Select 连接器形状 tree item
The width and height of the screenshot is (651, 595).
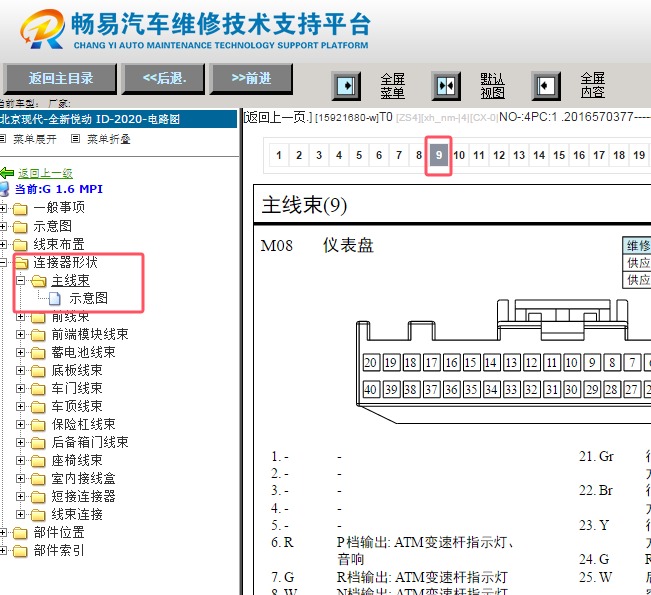click(x=65, y=262)
